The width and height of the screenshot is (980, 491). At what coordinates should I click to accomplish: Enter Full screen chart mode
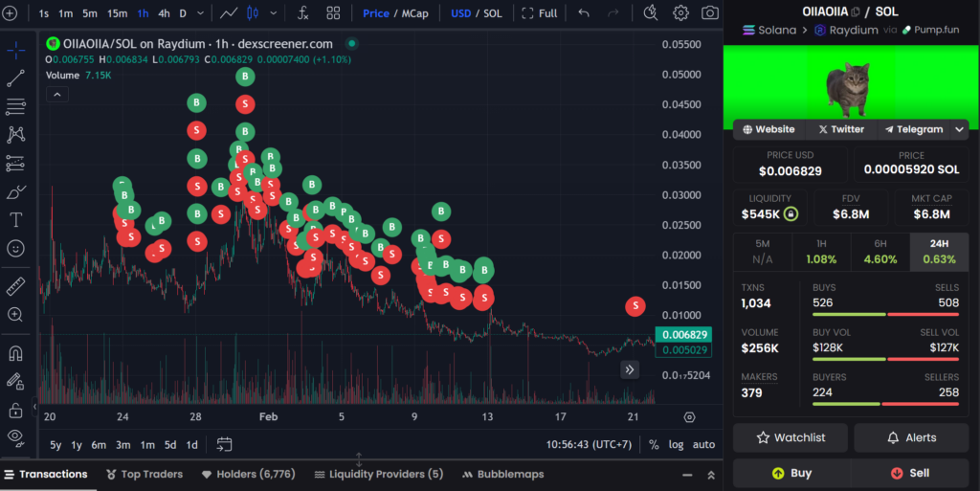540,13
